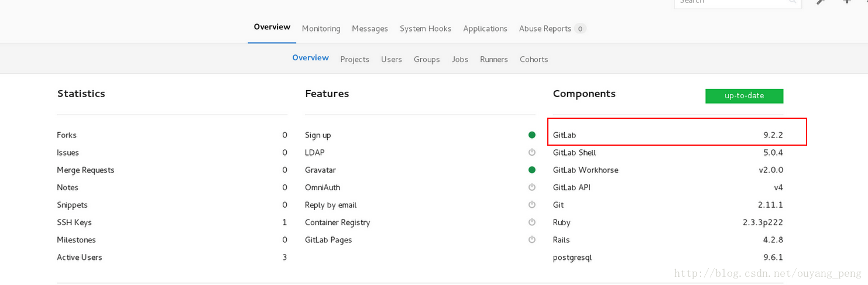The height and width of the screenshot is (285, 868).
Task: Click Rails version 4.2.8
Action: click(773, 240)
